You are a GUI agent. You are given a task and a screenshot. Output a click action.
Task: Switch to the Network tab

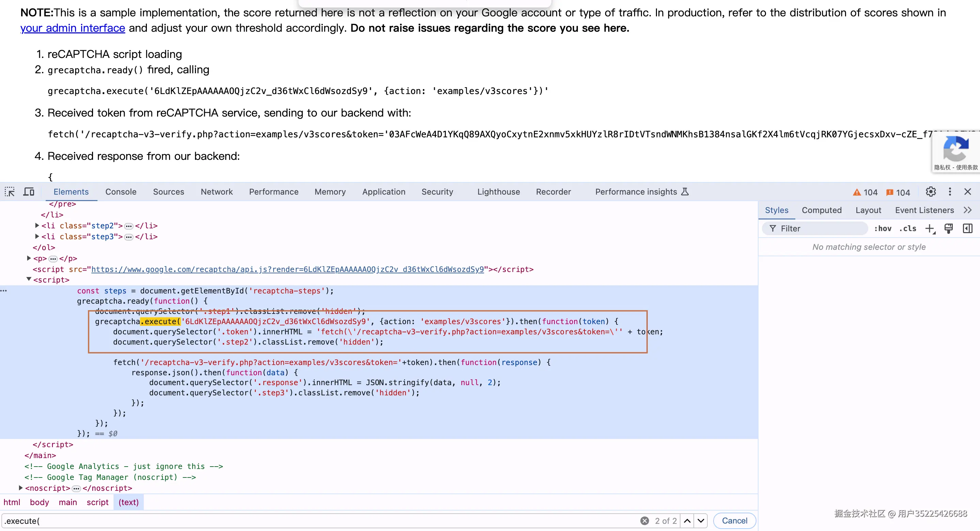coord(216,192)
